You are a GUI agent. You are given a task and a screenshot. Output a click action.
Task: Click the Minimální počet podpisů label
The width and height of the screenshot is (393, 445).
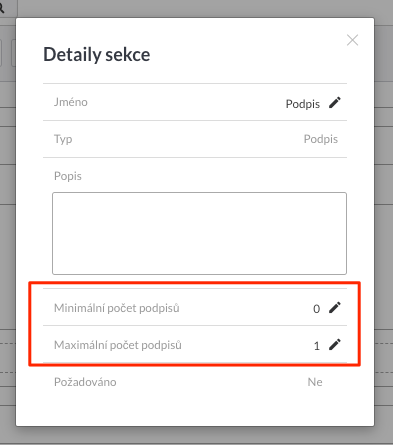pyautogui.click(x=117, y=308)
